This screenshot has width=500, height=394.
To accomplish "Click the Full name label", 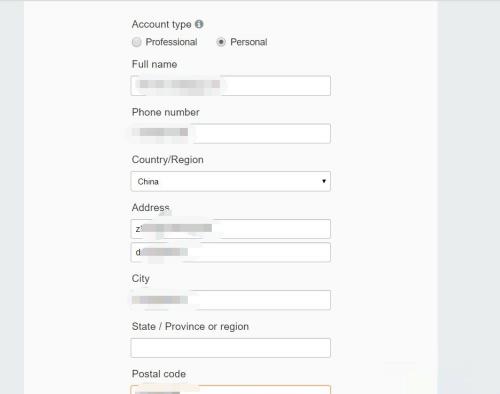I will pos(154,64).
